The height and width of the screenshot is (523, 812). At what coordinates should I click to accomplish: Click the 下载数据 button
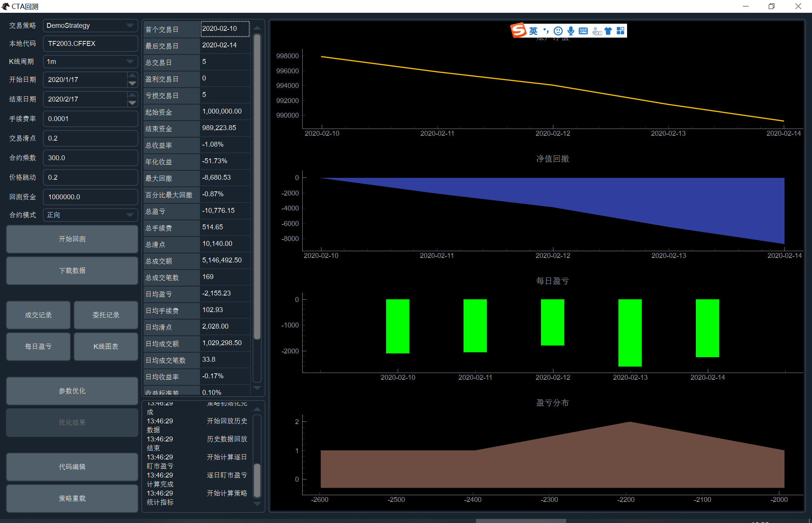tap(72, 271)
